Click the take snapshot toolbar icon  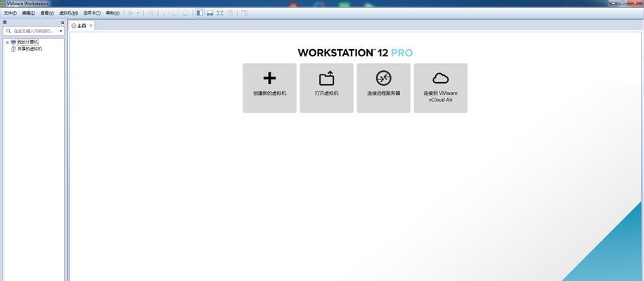[x=165, y=13]
